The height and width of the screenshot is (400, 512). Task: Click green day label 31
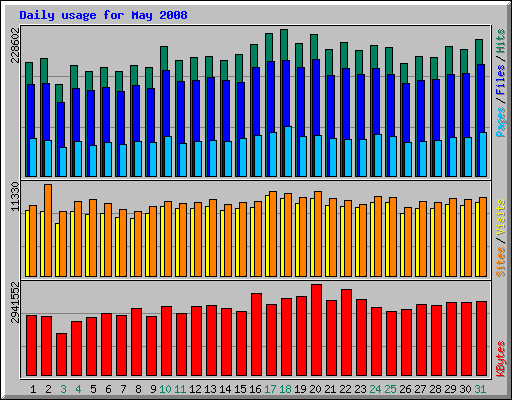pos(480,389)
